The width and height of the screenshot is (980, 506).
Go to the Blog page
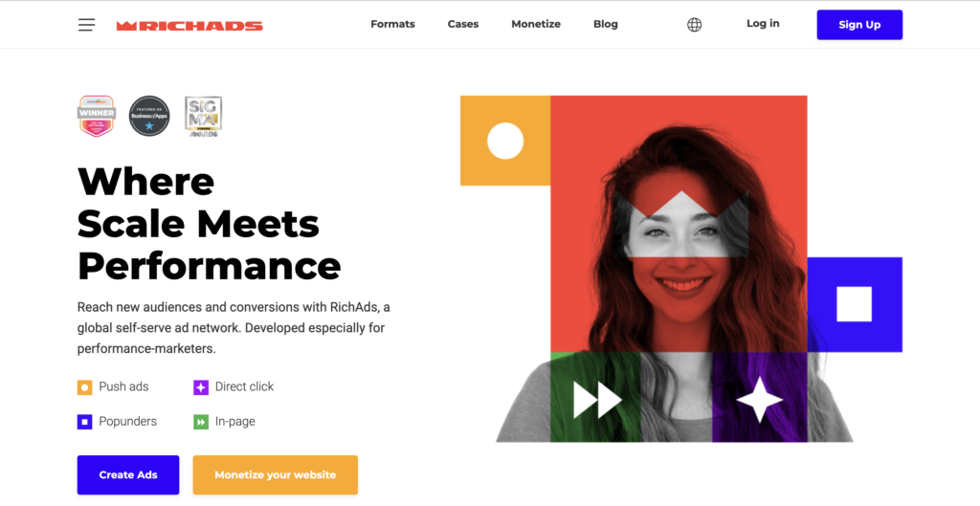pyautogui.click(x=606, y=24)
